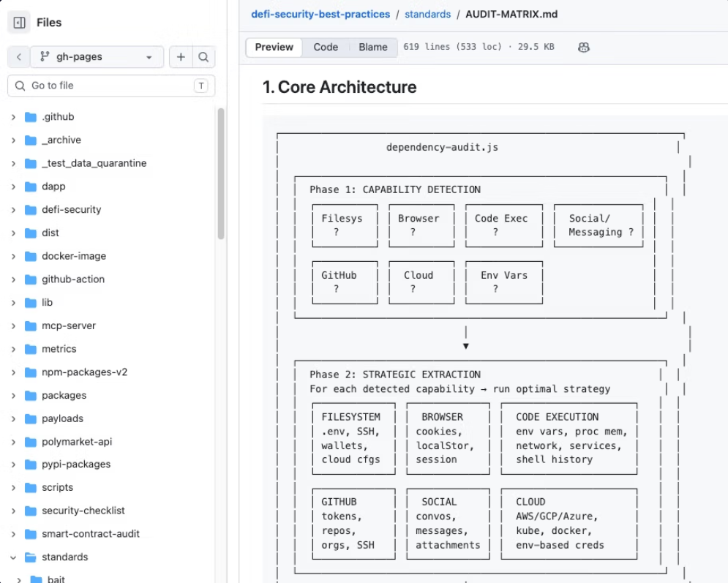
Task: Click the back arrow beside the branch selector
Action: (x=19, y=57)
